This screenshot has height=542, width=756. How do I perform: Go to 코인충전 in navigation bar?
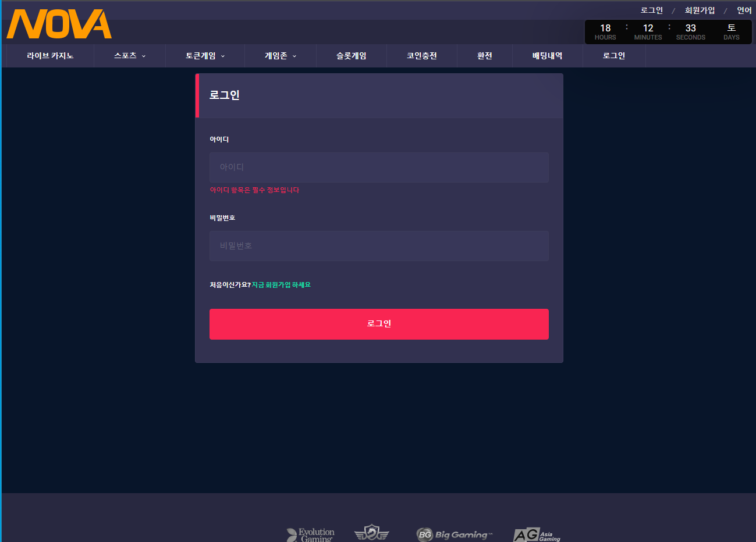422,56
